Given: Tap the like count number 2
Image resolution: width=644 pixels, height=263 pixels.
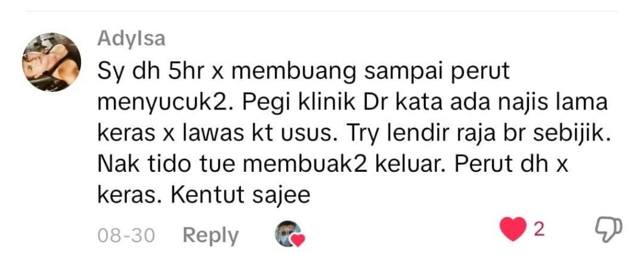Looking at the screenshot, I should tap(539, 229).
